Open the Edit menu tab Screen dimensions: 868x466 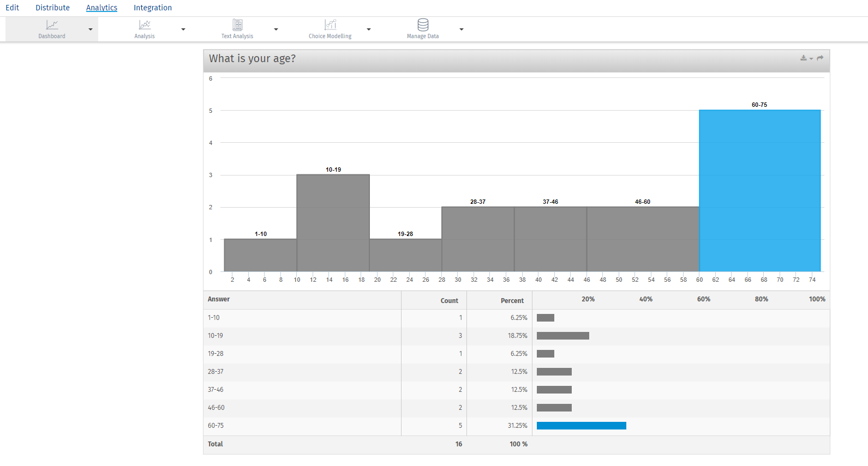[x=12, y=8]
